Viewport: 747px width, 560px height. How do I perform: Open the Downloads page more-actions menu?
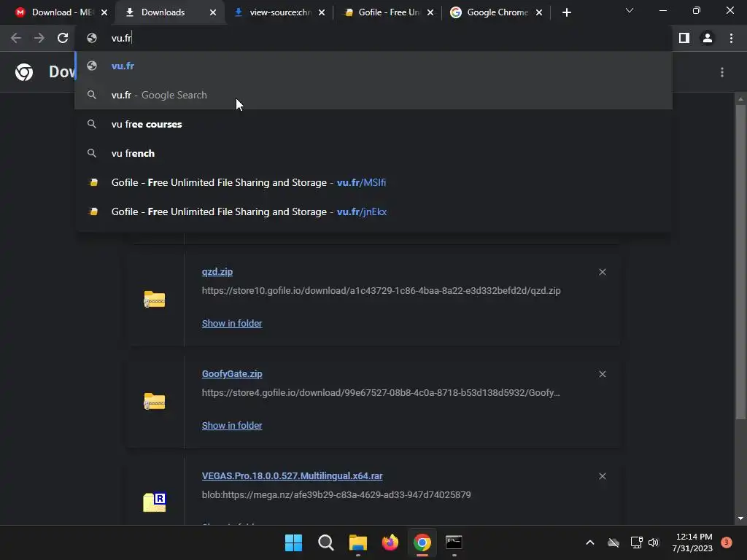tap(722, 72)
